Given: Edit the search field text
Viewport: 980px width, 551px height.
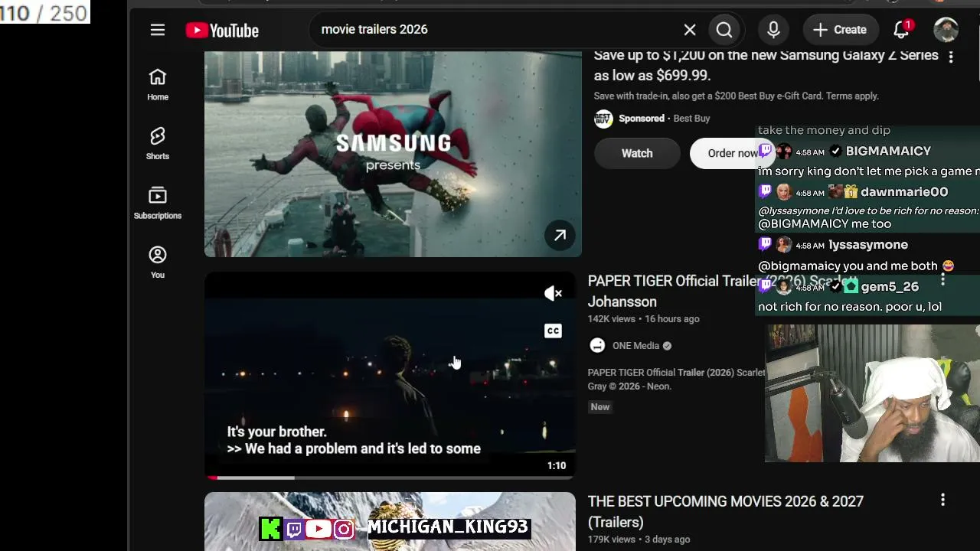Looking at the screenshot, I should tap(498, 30).
